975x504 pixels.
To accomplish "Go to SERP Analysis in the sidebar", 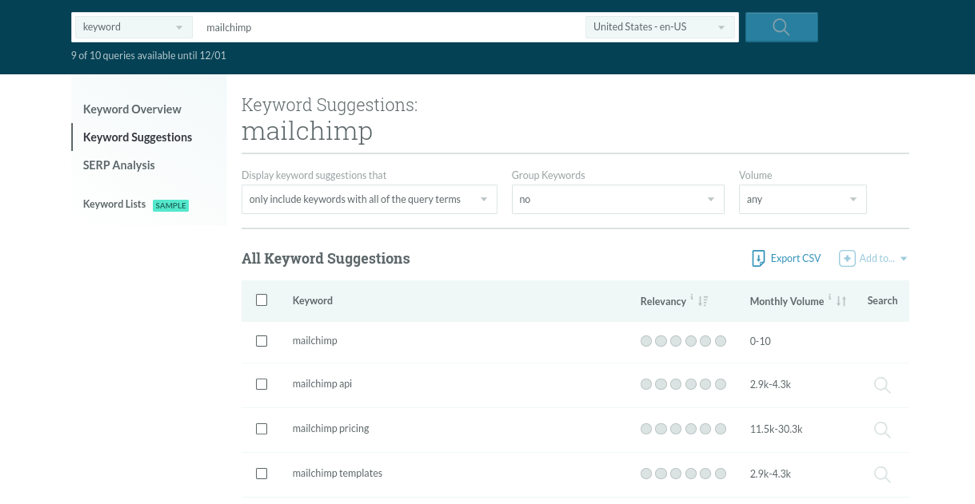I will [119, 165].
